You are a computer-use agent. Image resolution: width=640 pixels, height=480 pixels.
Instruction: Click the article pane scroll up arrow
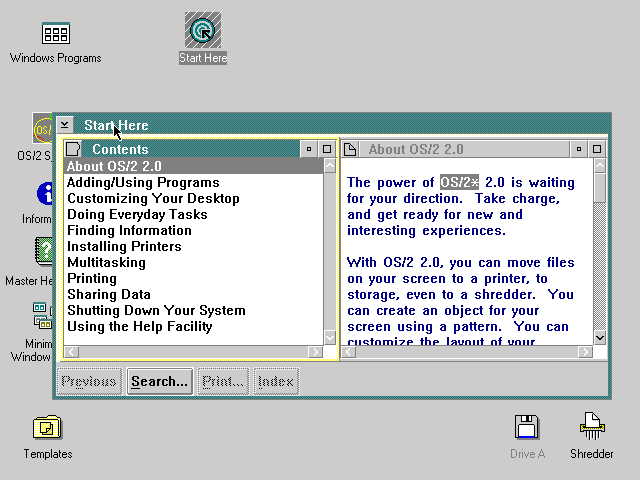coord(600,166)
